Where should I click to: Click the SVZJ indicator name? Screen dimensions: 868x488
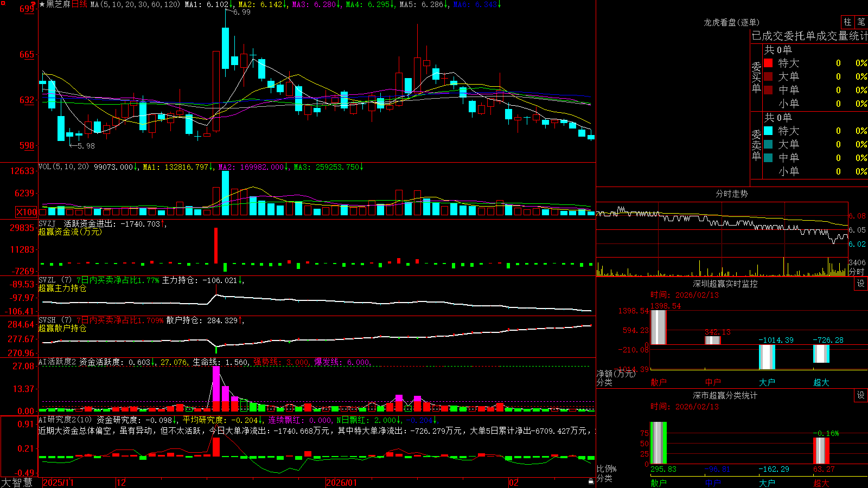[x=47, y=223]
